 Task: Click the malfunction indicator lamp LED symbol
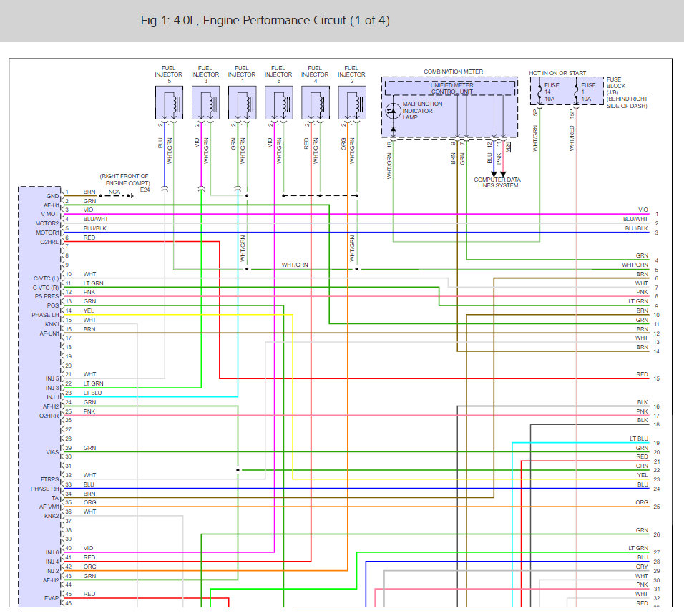(x=393, y=111)
